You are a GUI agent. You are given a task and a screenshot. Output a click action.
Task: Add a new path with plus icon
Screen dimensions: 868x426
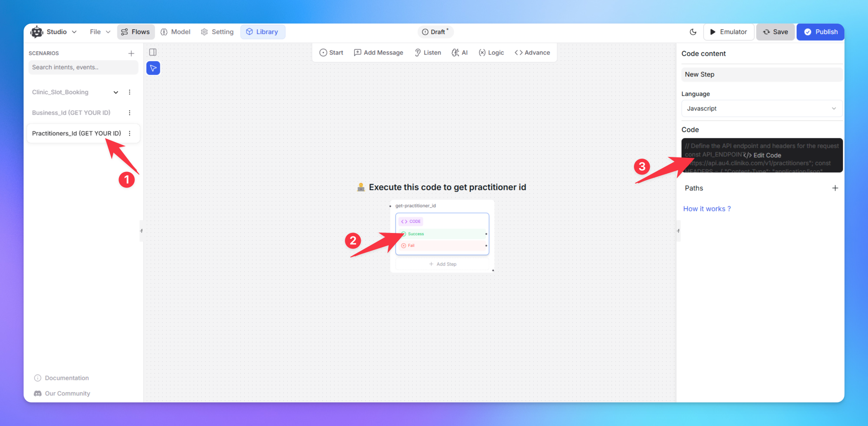(835, 188)
